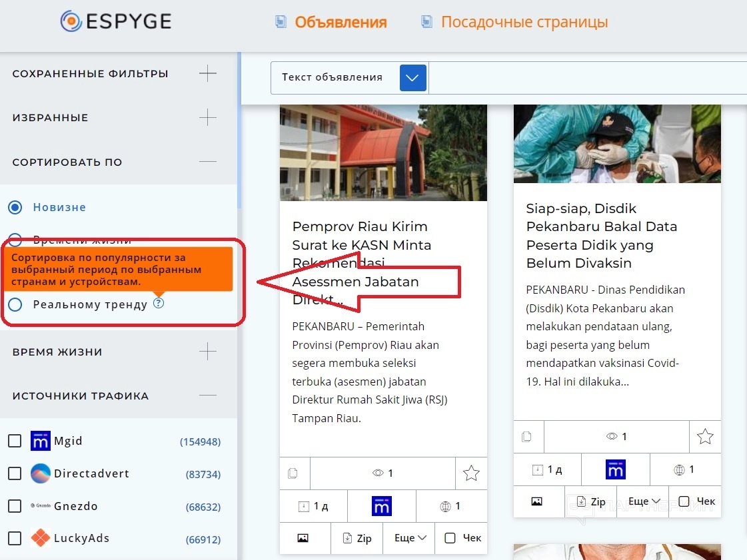The image size is (747, 560).
Task: Expand the Время жизни section
Action: click(208, 352)
